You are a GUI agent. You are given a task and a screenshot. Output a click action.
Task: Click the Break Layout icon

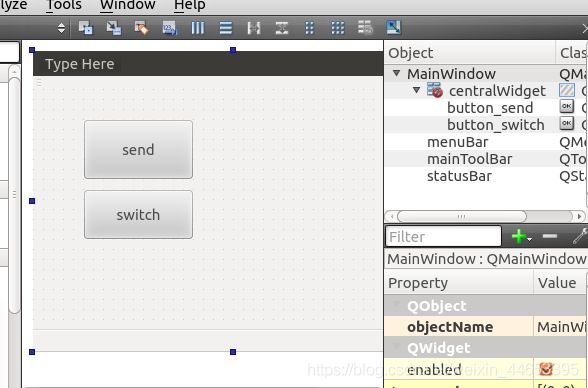(x=365, y=28)
